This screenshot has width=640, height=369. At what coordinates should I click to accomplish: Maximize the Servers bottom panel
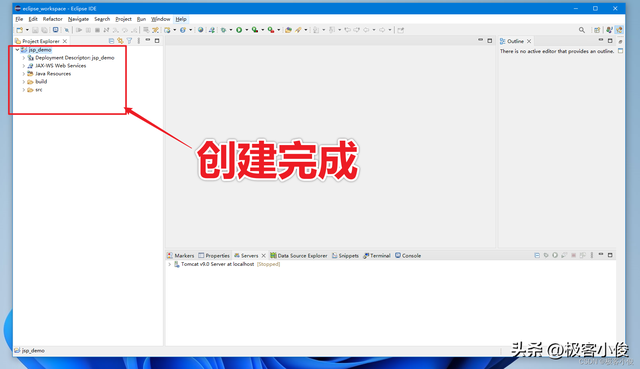[x=610, y=255]
